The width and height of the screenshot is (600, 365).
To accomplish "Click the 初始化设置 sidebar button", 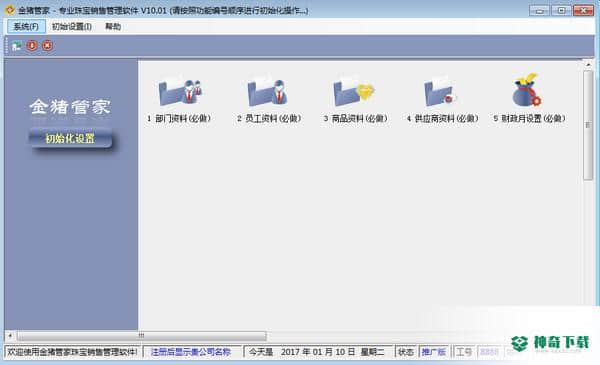I will 70,139.
